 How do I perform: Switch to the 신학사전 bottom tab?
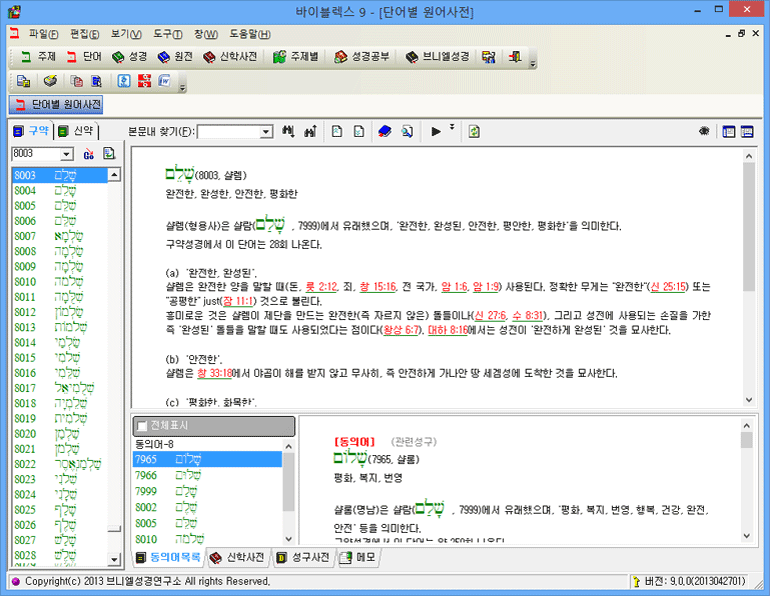pos(237,558)
